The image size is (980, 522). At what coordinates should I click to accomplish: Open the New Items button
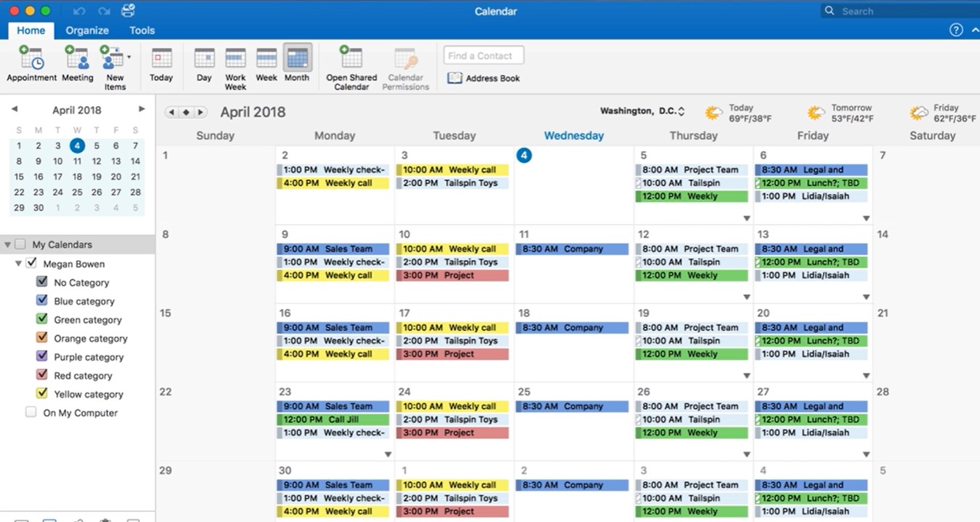114,67
